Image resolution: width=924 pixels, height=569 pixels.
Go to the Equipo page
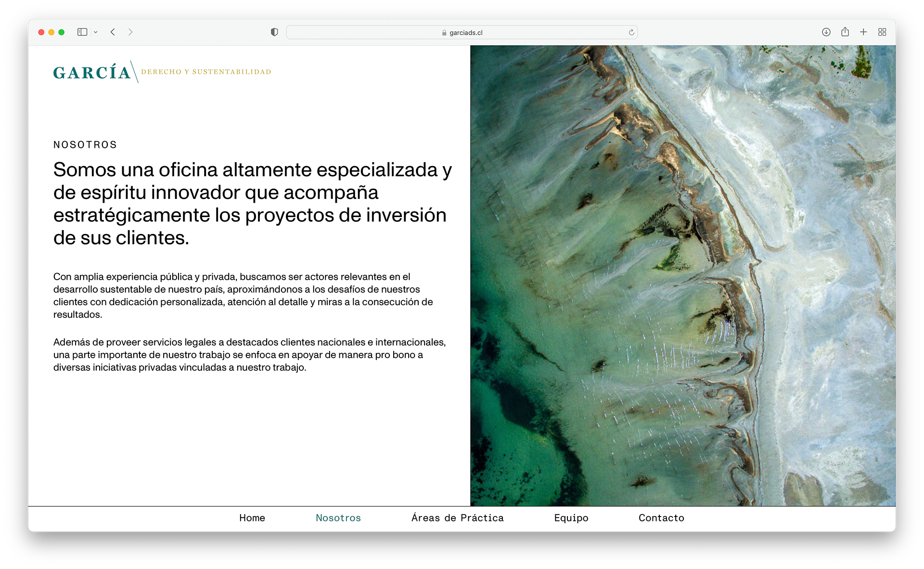click(x=571, y=518)
